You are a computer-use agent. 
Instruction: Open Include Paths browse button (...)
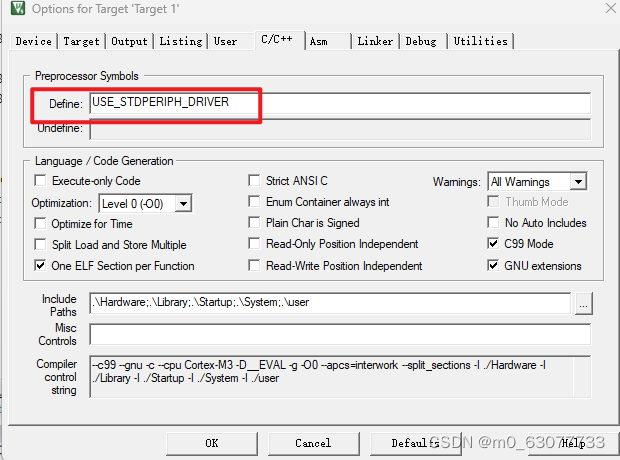(584, 304)
